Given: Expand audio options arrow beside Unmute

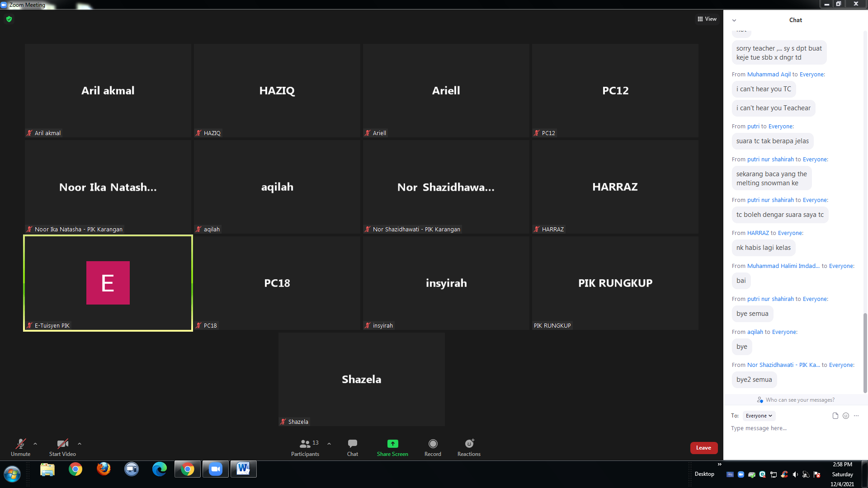Looking at the screenshot, I should point(35,444).
